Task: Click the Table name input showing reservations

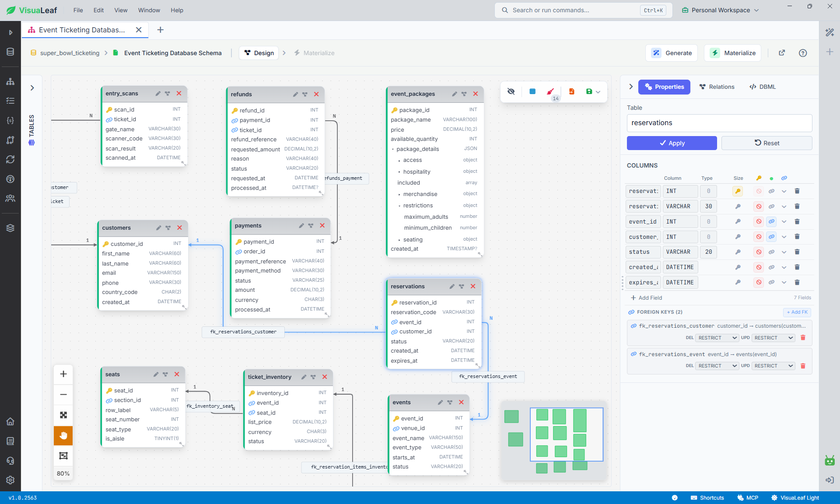Action: coord(719,123)
